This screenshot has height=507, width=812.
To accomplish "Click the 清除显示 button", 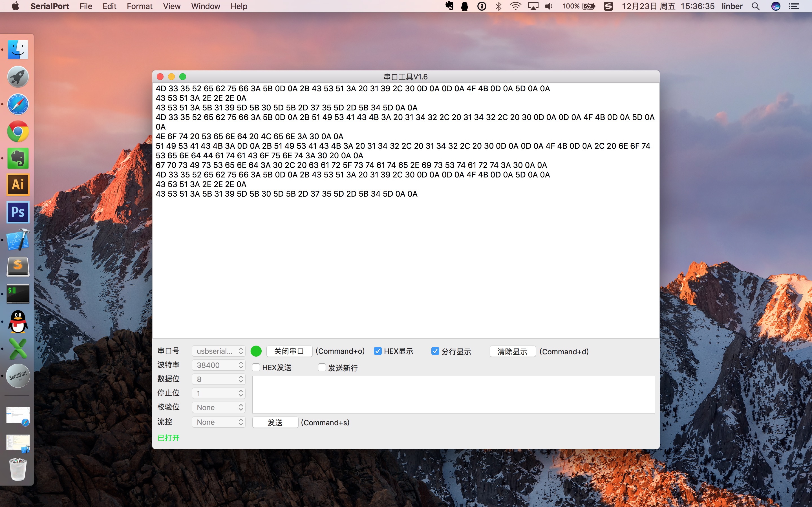I will click(512, 352).
